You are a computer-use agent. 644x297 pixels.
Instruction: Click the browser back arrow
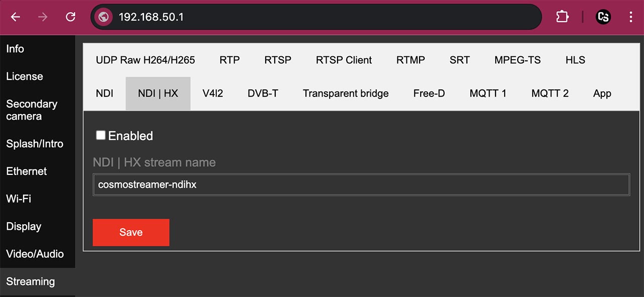tap(16, 17)
